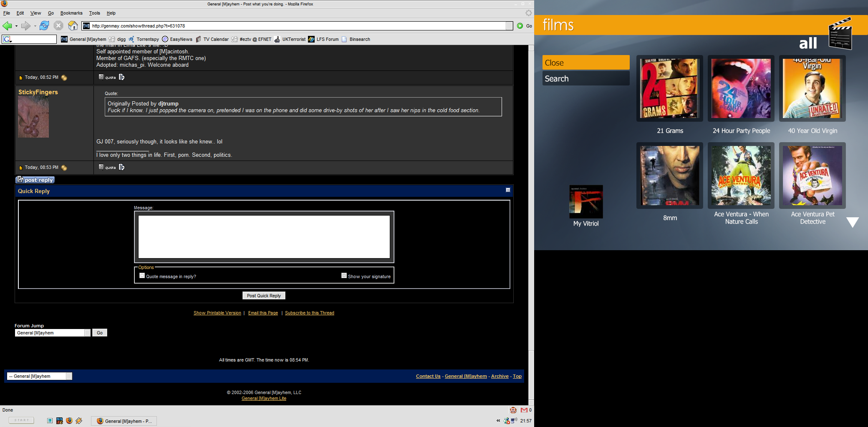
Task: Open the Email this Page link
Action: (263, 313)
